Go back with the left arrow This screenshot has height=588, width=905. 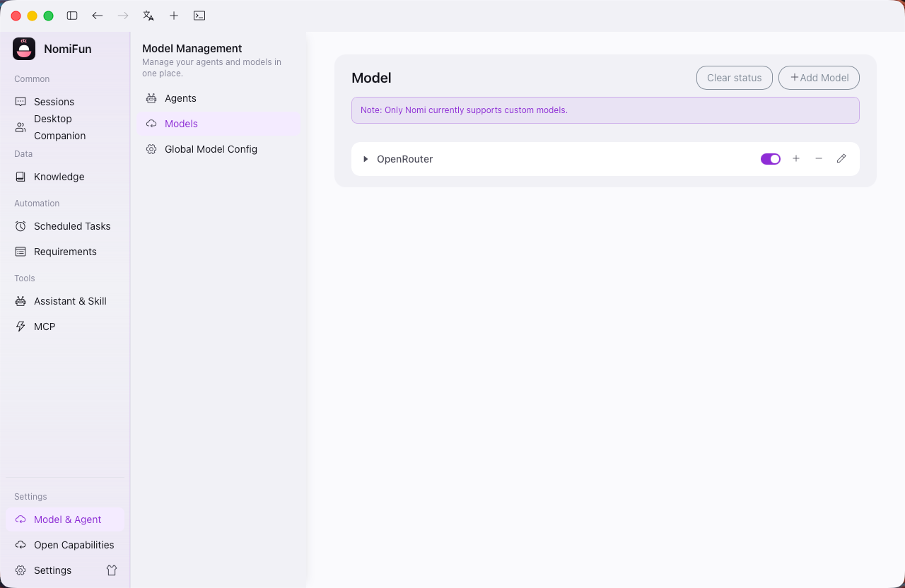tap(98, 16)
